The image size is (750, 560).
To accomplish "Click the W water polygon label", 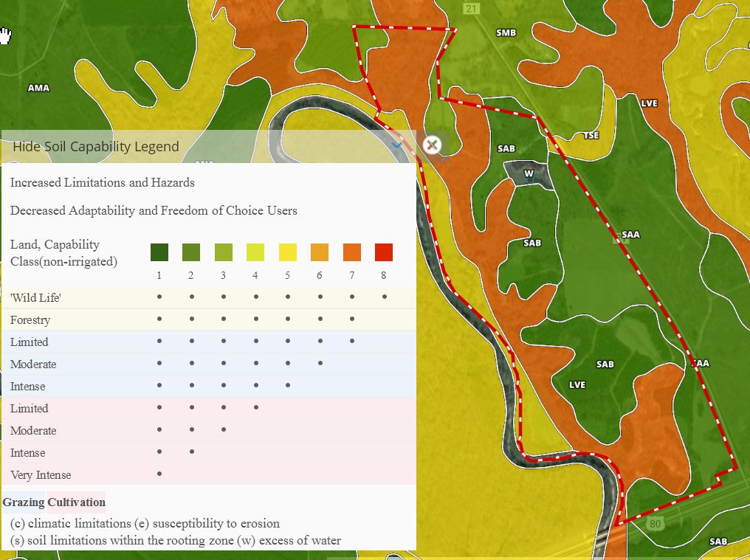I will (529, 173).
